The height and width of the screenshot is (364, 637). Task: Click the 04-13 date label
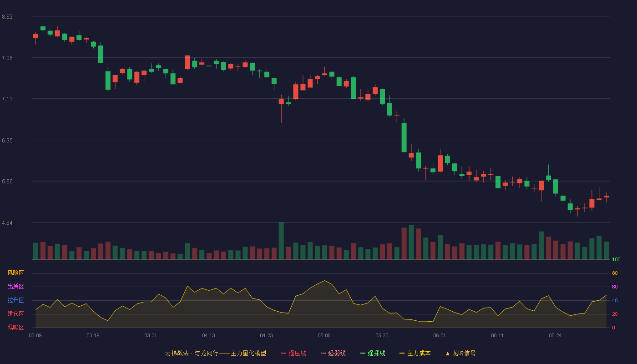click(208, 335)
